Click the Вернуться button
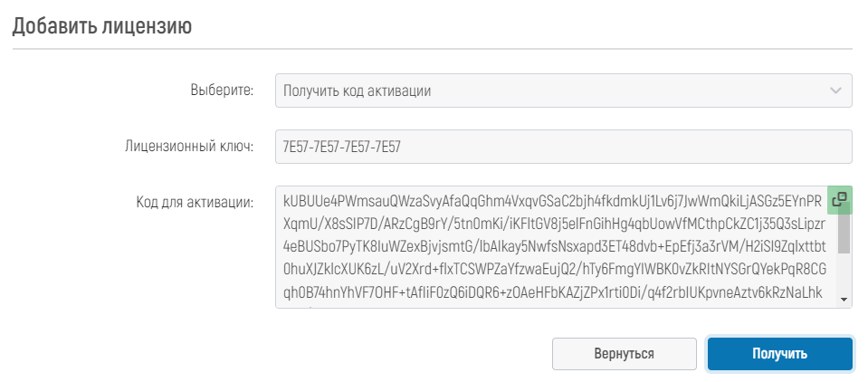The width and height of the screenshot is (868, 382). (x=624, y=354)
